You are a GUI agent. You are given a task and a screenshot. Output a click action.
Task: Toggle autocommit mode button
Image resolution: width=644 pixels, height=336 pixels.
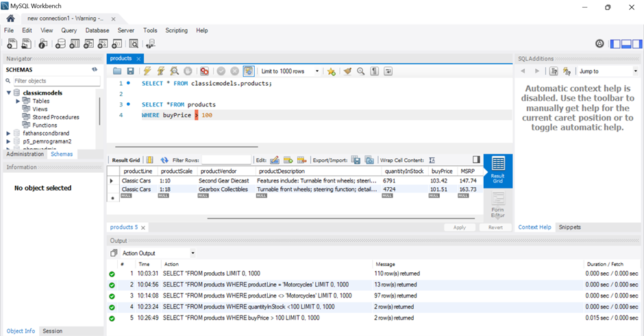click(249, 71)
